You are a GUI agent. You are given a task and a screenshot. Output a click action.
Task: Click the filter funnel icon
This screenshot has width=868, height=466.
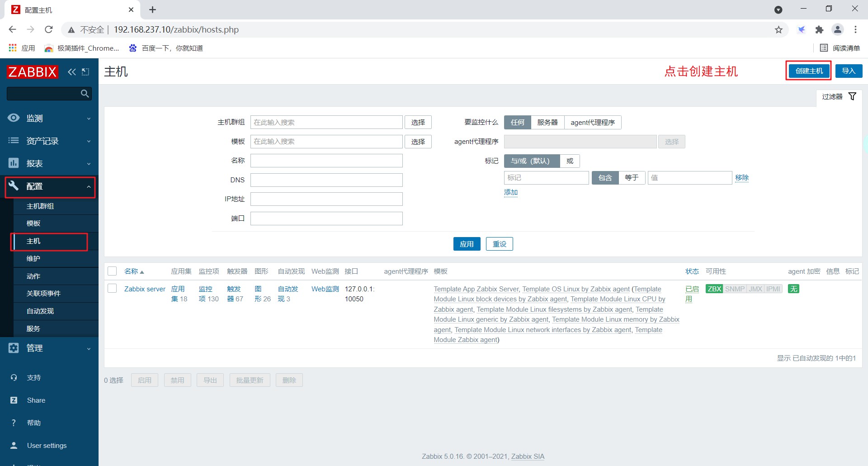click(x=852, y=96)
